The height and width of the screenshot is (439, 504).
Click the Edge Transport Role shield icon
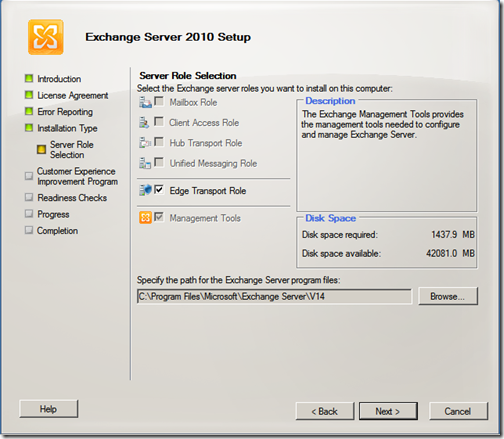click(145, 190)
